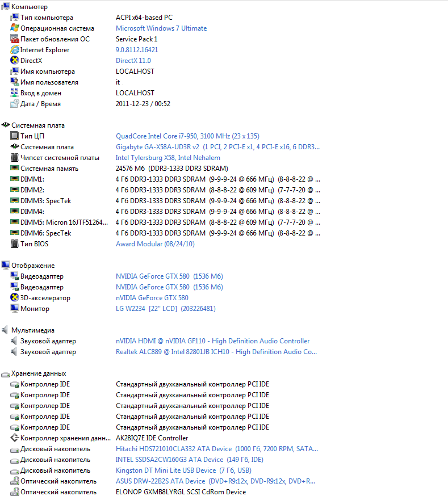
Task: Select the Хранение данных section heading
Action: (39, 373)
